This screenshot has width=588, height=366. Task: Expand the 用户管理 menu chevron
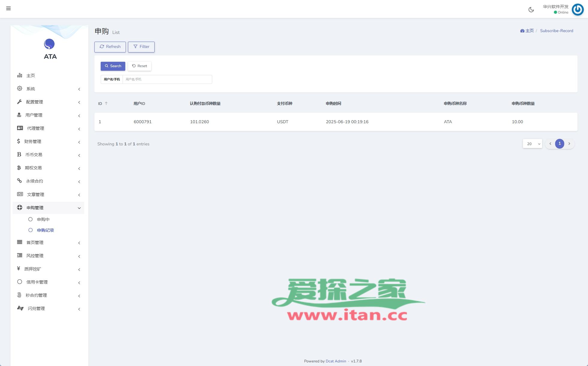tap(79, 116)
